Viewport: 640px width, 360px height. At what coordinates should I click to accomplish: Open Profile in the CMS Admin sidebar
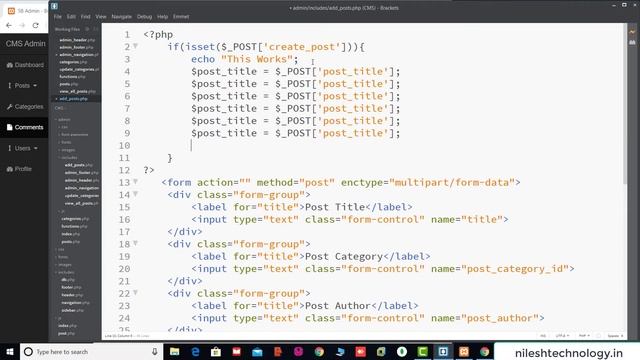point(19,169)
